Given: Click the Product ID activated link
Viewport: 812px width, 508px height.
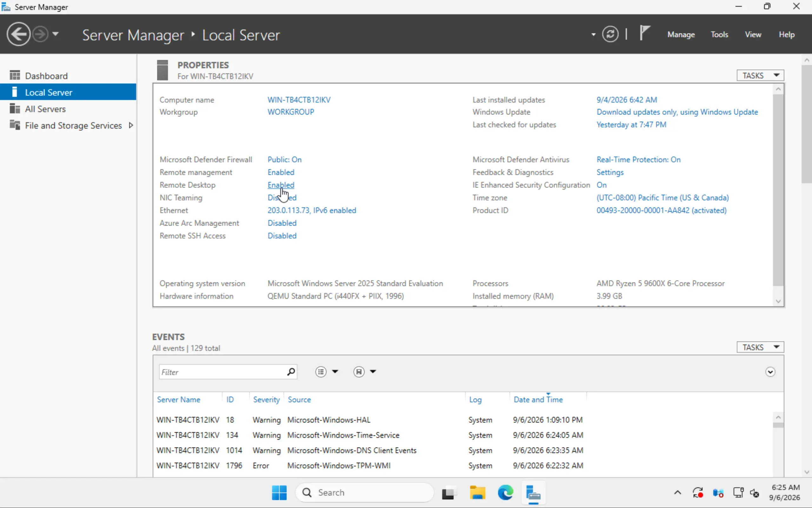Looking at the screenshot, I should pos(661,210).
